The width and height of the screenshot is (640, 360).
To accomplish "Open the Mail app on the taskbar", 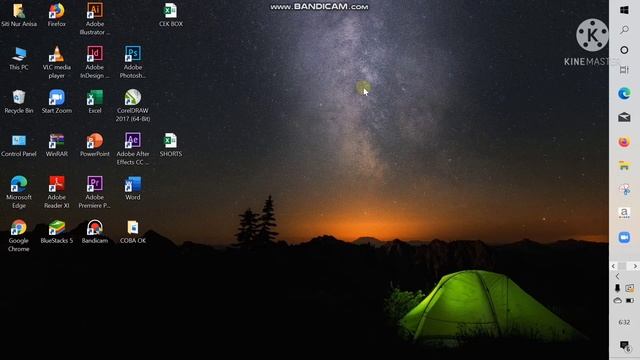I will [x=624, y=118].
